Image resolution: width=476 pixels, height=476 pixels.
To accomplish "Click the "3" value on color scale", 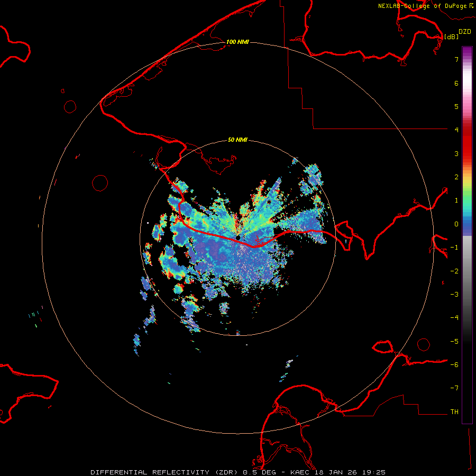I will point(456,153).
